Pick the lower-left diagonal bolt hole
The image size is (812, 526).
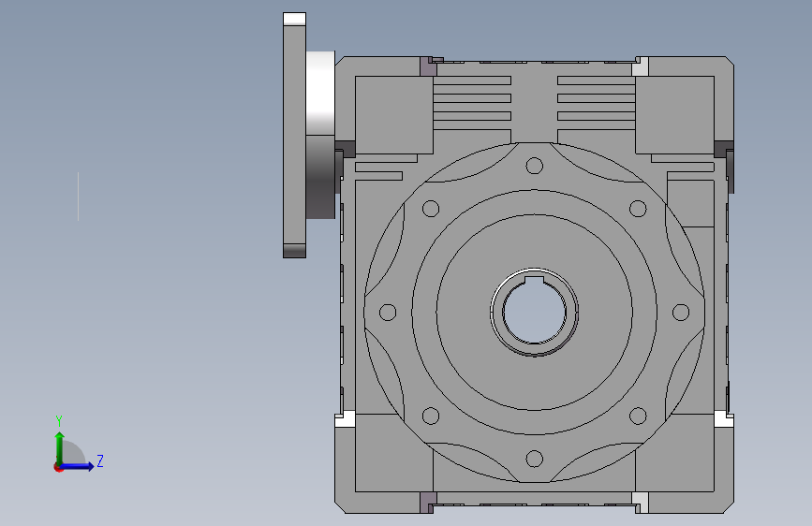coord(431,416)
